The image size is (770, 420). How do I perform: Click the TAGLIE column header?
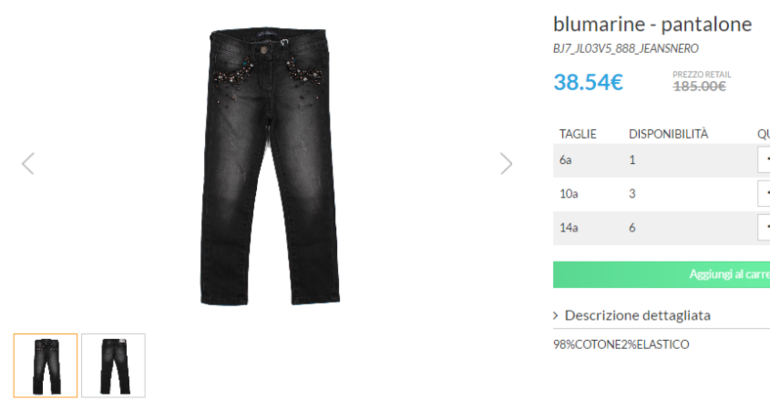click(578, 134)
